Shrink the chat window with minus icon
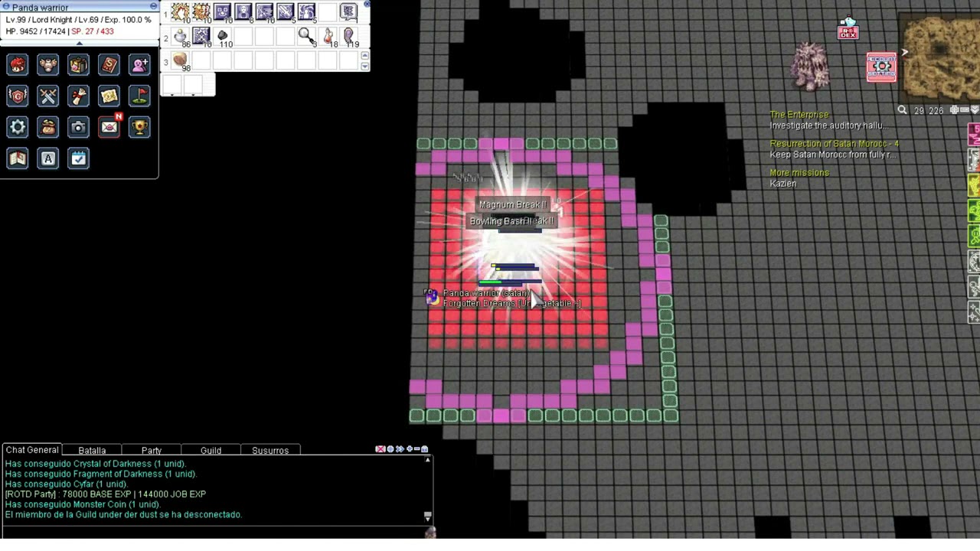980x551 pixels. pos(416,449)
